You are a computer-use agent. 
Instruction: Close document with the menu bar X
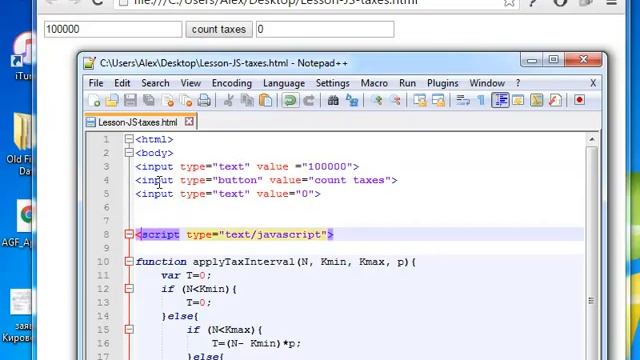tap(593, 83)
